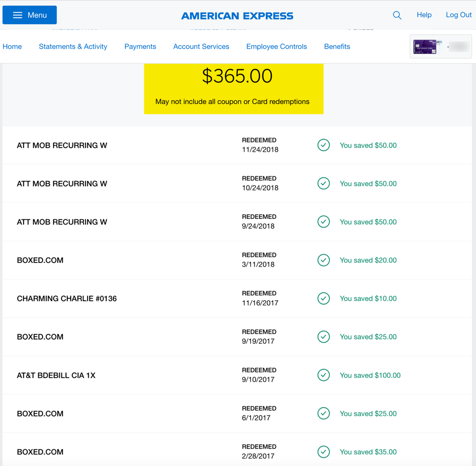This screenshot has height=466, width=476.
Task: Click 'You saved $25.00' for 6/1/2017
Action: click(x=368, y=414)
